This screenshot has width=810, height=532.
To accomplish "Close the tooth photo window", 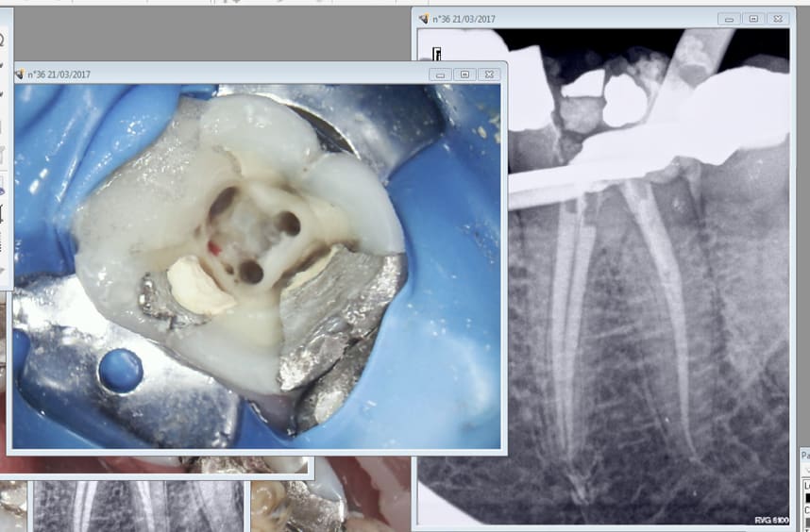I will click(x=488, y=74).
